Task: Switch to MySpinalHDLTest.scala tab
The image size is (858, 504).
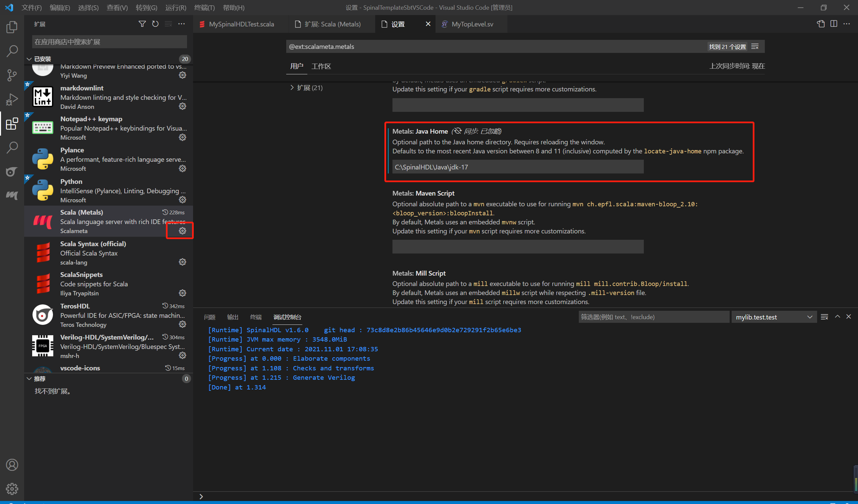Action: [x=240, y=24]
